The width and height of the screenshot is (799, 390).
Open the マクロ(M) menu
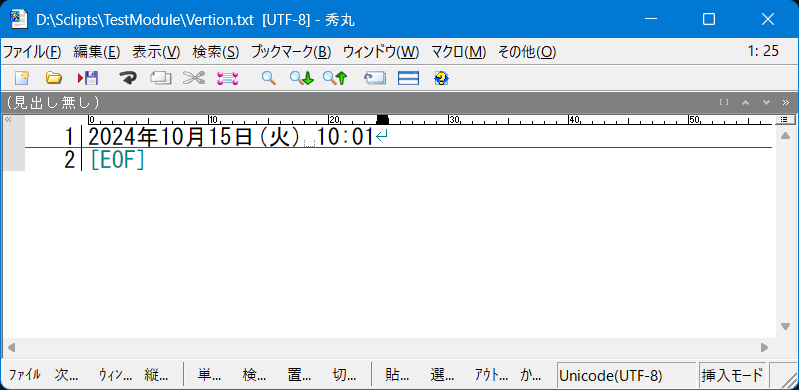tap(459, 51)
